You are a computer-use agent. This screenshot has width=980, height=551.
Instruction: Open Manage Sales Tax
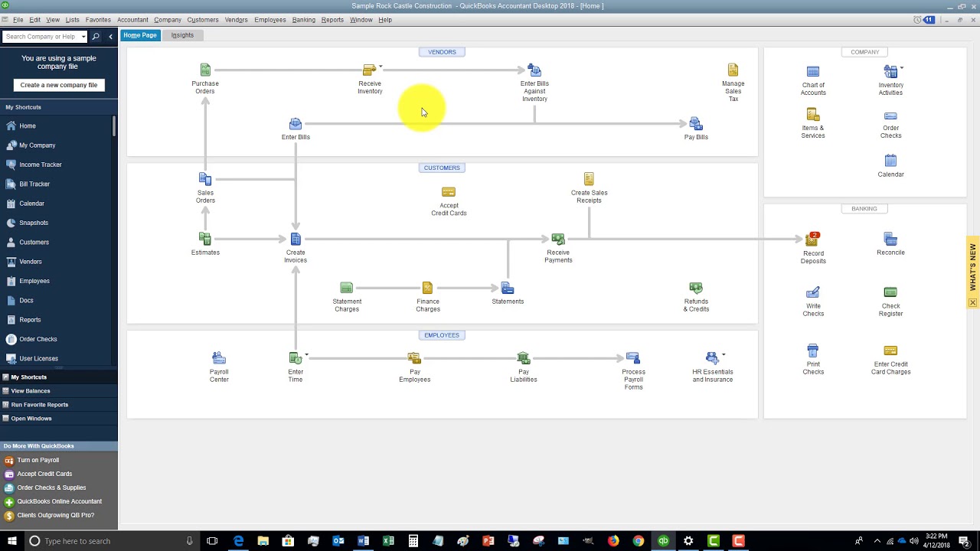pos(733,70)
